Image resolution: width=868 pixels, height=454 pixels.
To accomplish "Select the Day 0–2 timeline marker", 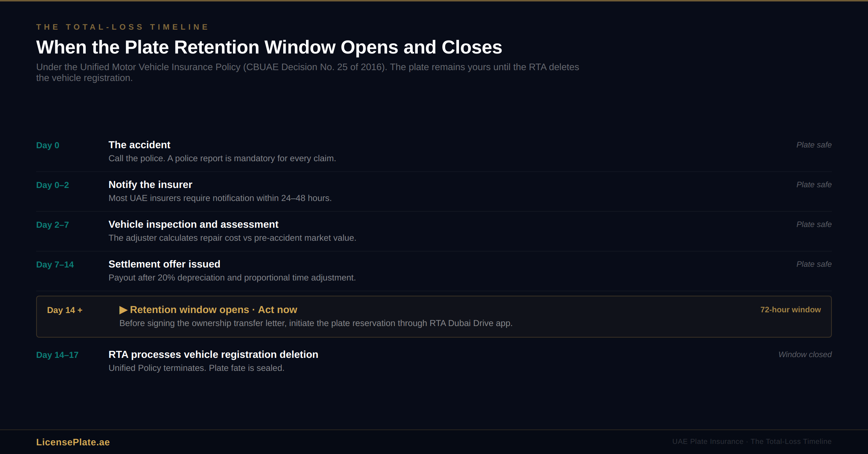I will click(52, 185).
